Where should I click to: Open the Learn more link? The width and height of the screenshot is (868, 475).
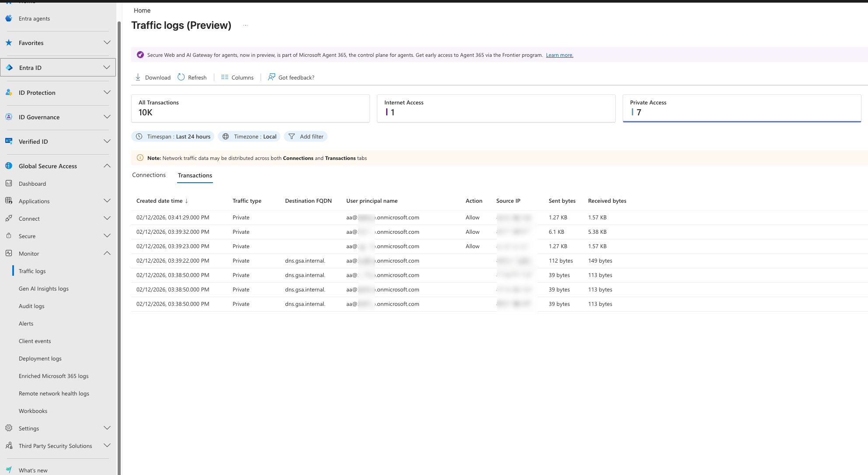pos(559,55)
